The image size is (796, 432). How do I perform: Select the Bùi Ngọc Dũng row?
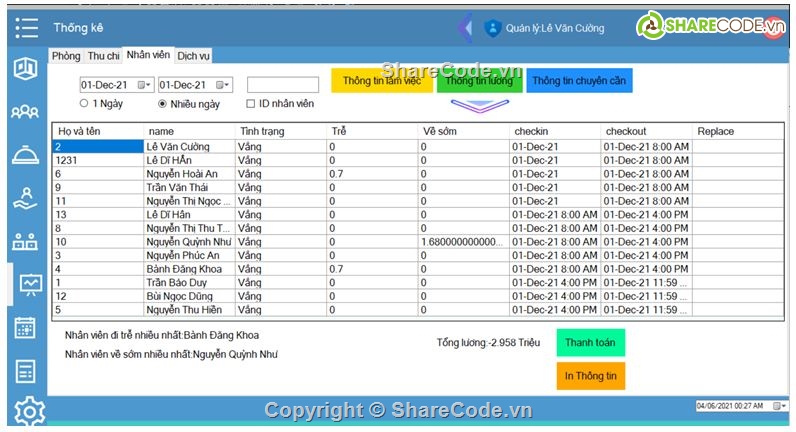(418, 296)
